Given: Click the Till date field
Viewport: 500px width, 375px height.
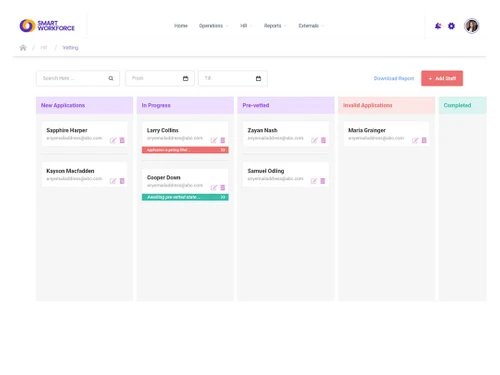Looking at the screenshot, I should [x=233, y=78].
